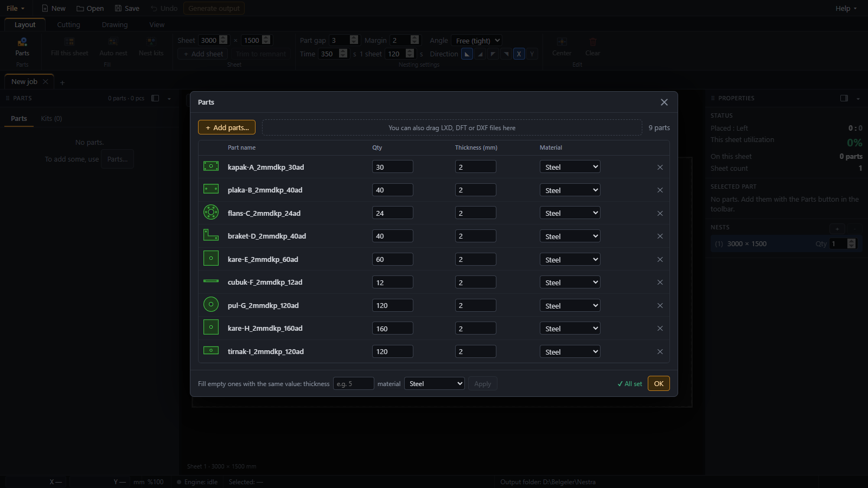Click the Center edit tool icon

click(x=561, y=42)
